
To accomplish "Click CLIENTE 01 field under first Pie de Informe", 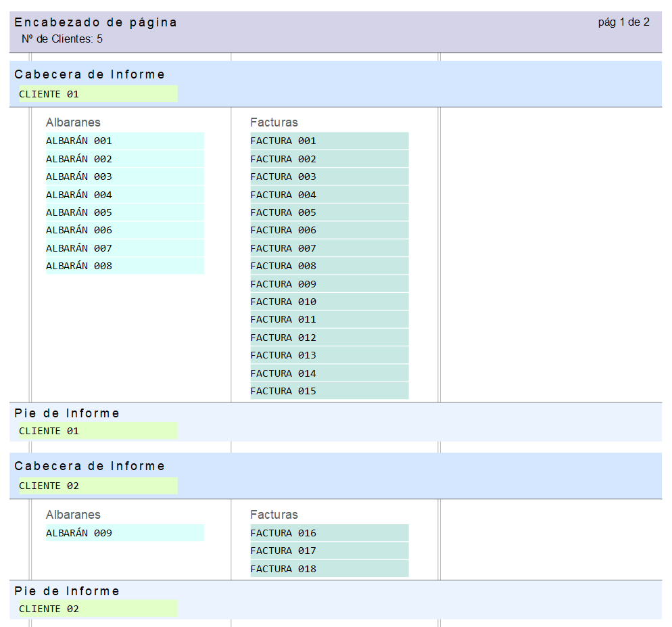I will pos(98,431).
